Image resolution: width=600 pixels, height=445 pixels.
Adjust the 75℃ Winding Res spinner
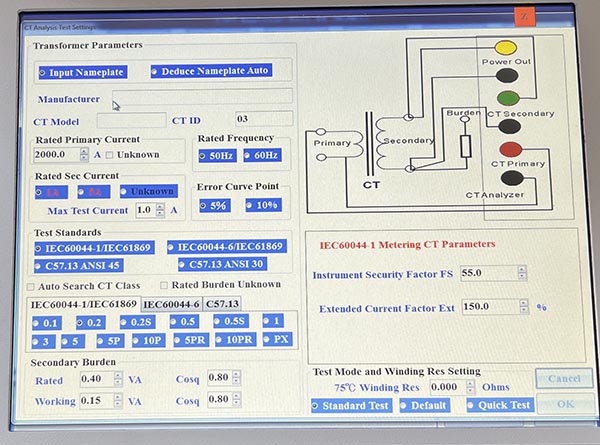click(x=471, y=387)
